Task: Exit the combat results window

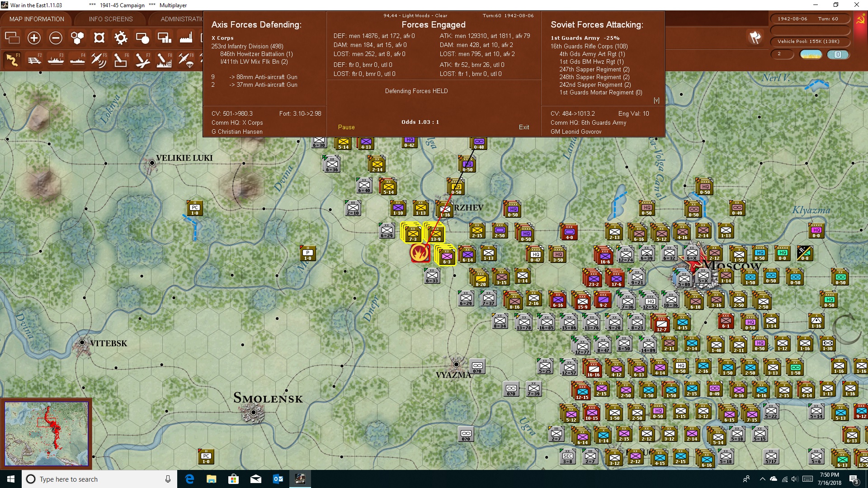Action: click(524, 127)
